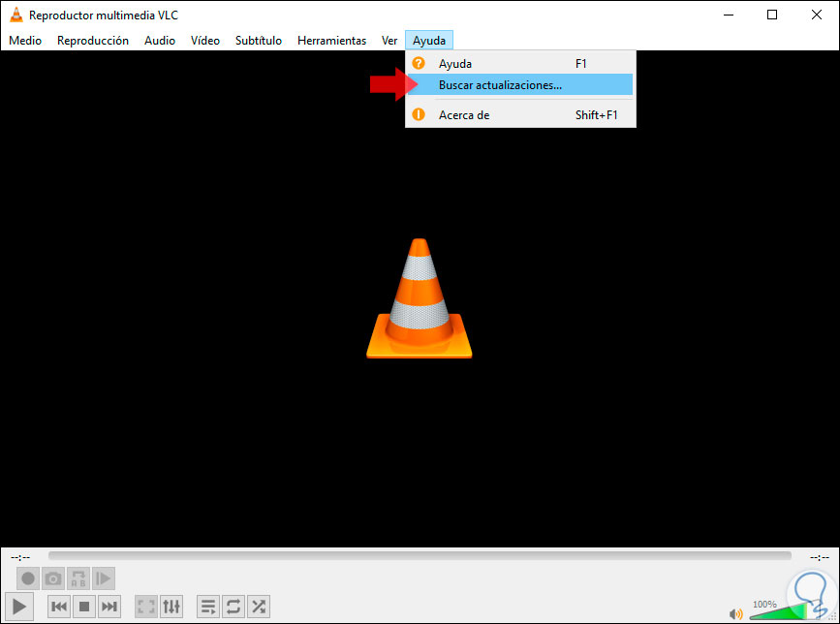Toggle fullscreen video mode

coord(145,607)
